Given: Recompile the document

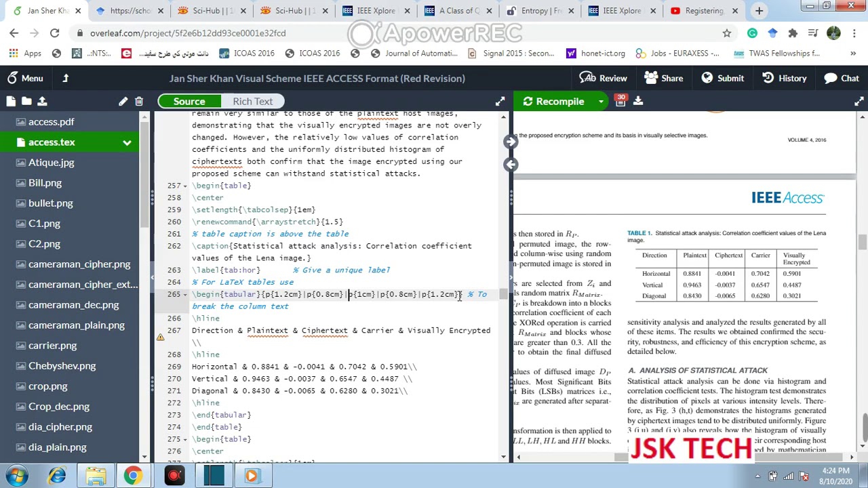Looking at the screenshot, I should [553, 101].
